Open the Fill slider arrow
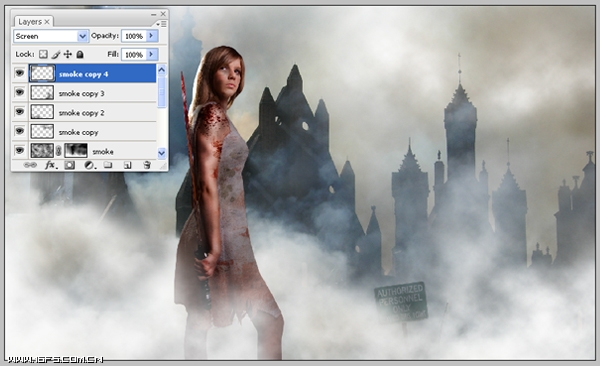 (x=152, y=54)
